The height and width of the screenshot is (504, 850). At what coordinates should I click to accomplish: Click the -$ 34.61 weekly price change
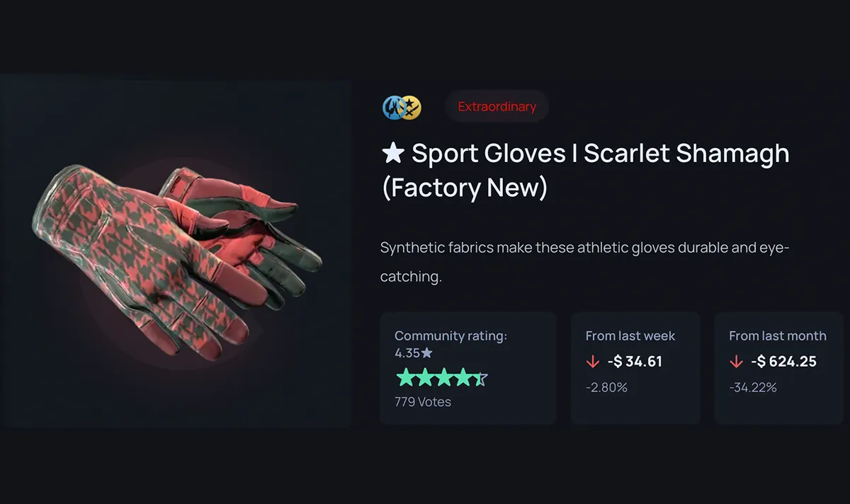tap(635, 362)
